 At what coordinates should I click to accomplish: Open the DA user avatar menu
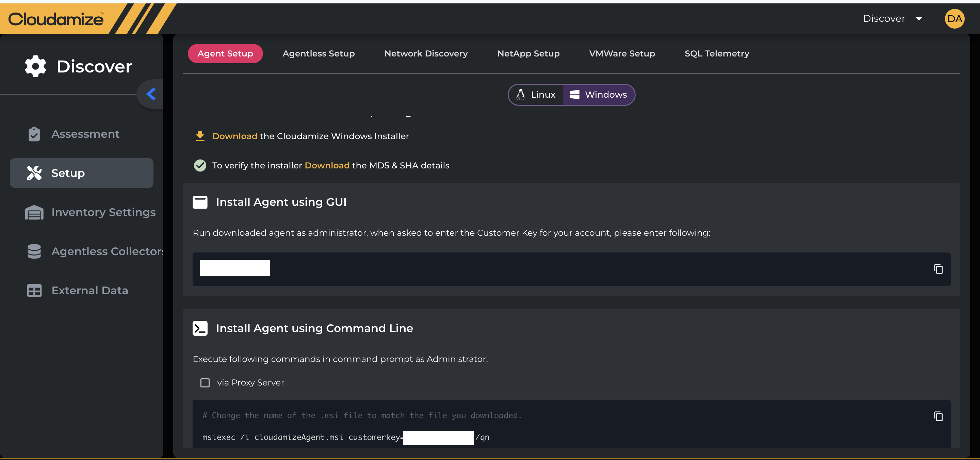pyautogui.click(x=954, y=19)
